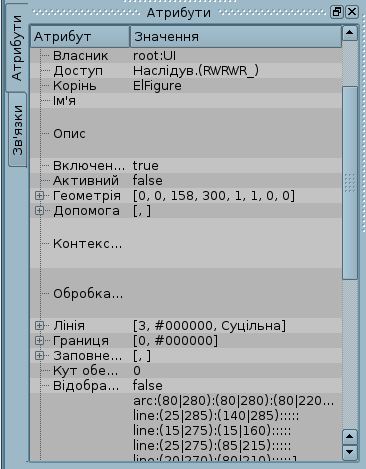This screenshot has height=469, width=366.
Task: Select the Опис attribute row
Action: point(186,133)
